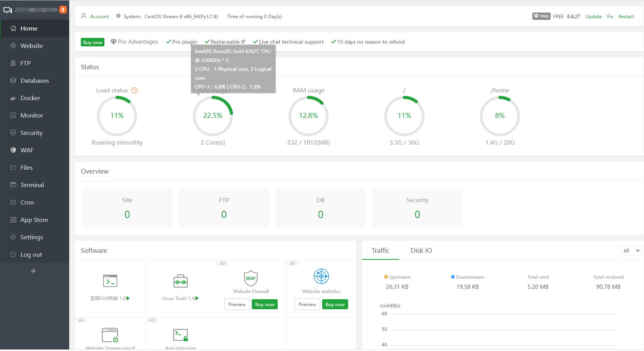This screenshot has height=351, width=644.
Task: Click the Update link
Action: click(x=593, y=16)
